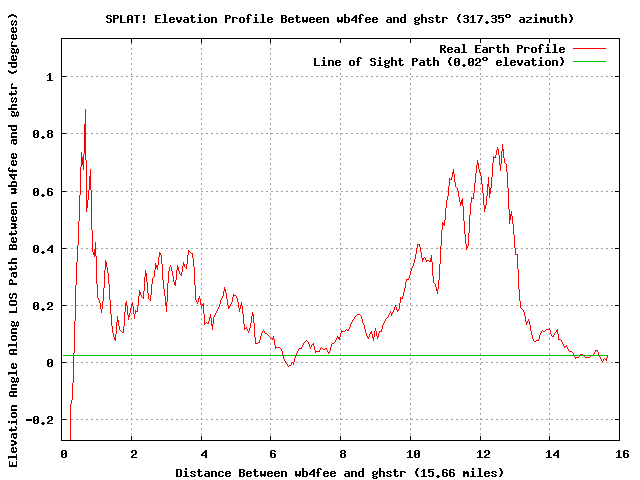Image resolution: width=640 pixels, height=480 pixels.
Task: Click the x-axis tick value 6
Action: pos(273,454)
